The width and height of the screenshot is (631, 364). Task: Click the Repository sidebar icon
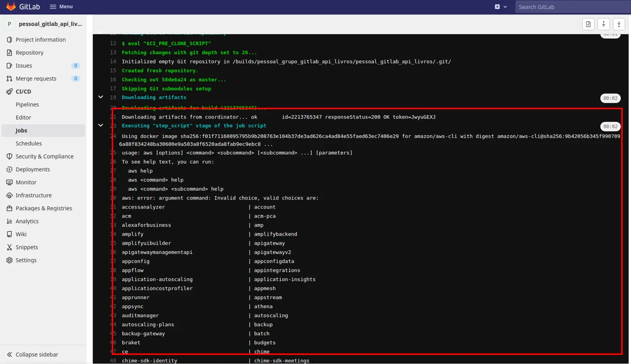(9, 53)
